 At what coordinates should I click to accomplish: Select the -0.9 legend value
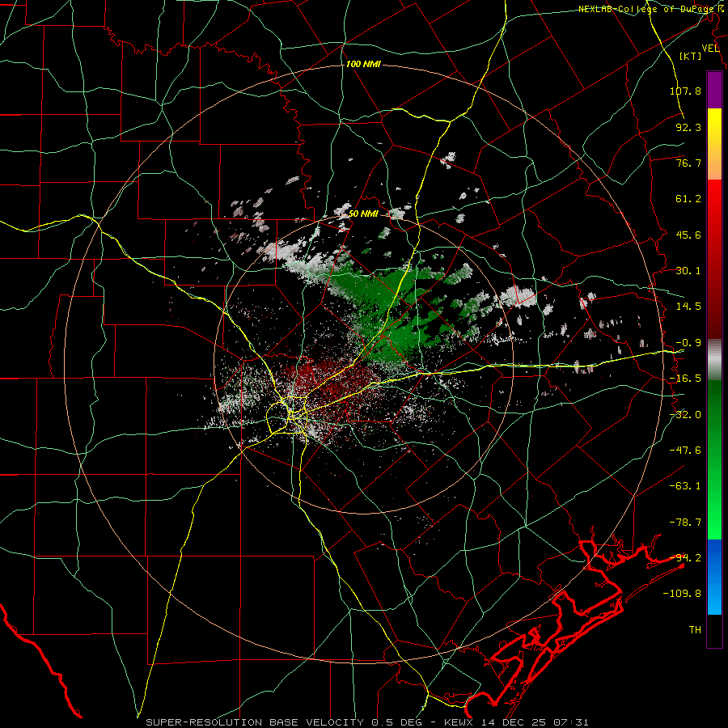pyautogui.click(x=688, y=343)
